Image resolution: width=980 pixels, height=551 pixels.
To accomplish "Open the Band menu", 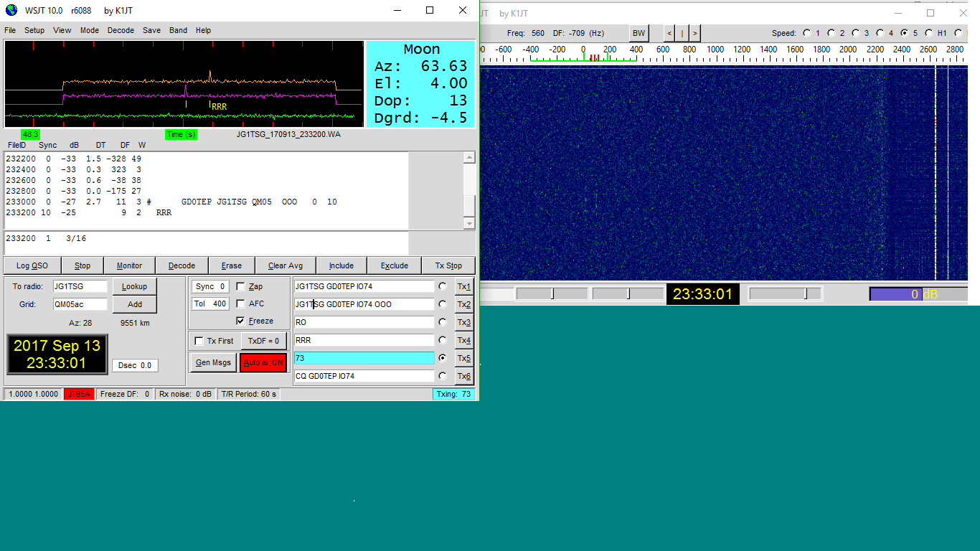I will coord(178,30).
